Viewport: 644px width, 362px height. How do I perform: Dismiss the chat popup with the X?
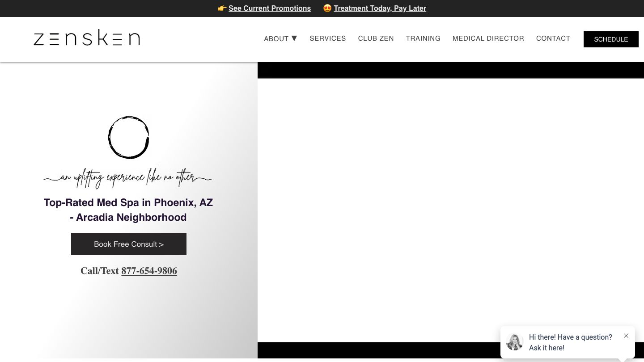[626, 336]
